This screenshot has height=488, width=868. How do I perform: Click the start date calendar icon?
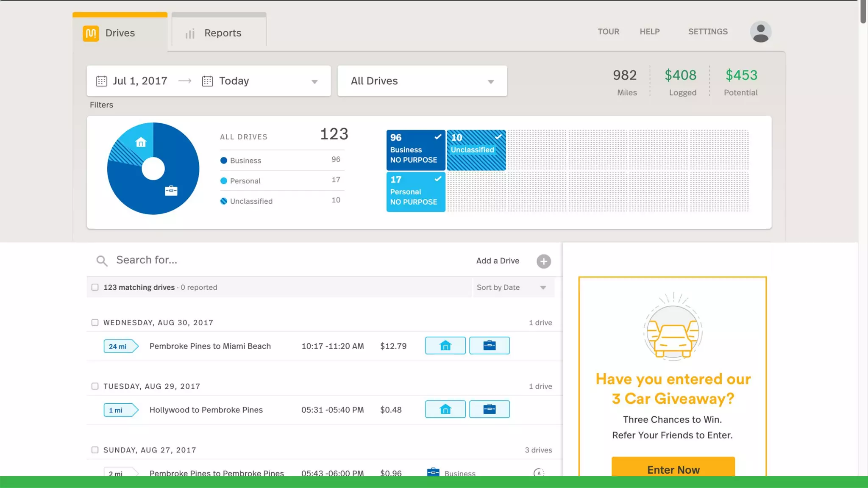pos(102,81)
